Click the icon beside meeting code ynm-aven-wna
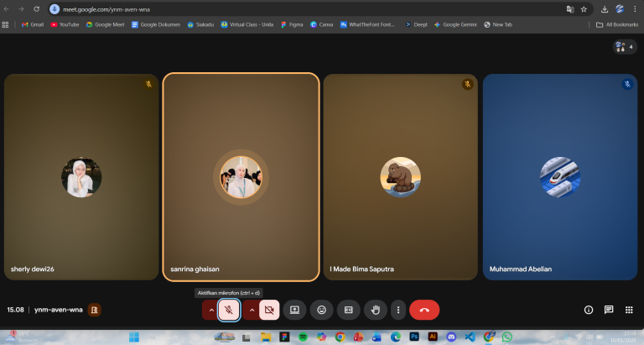 coord(95,310)
